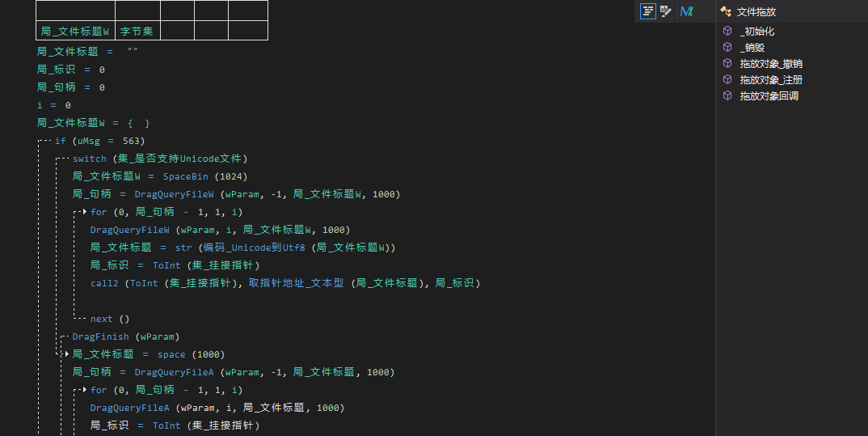This screenshot has height=436, width=868.
Task: Select the 局_文件标题W variable name cell
Action: pos(75,31)
